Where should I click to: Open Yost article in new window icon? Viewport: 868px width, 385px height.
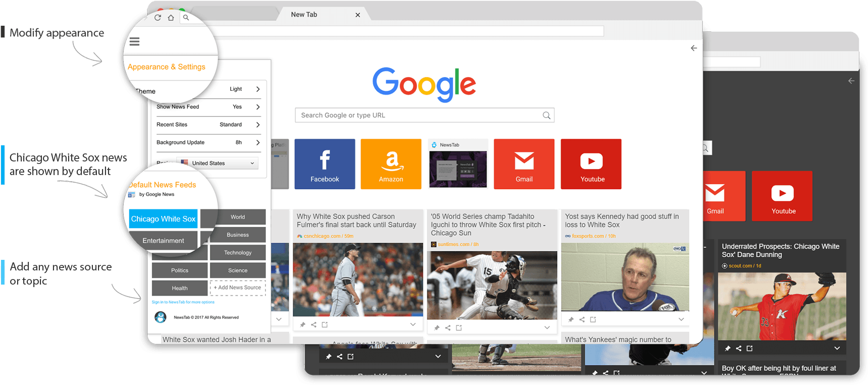point(593,319)
